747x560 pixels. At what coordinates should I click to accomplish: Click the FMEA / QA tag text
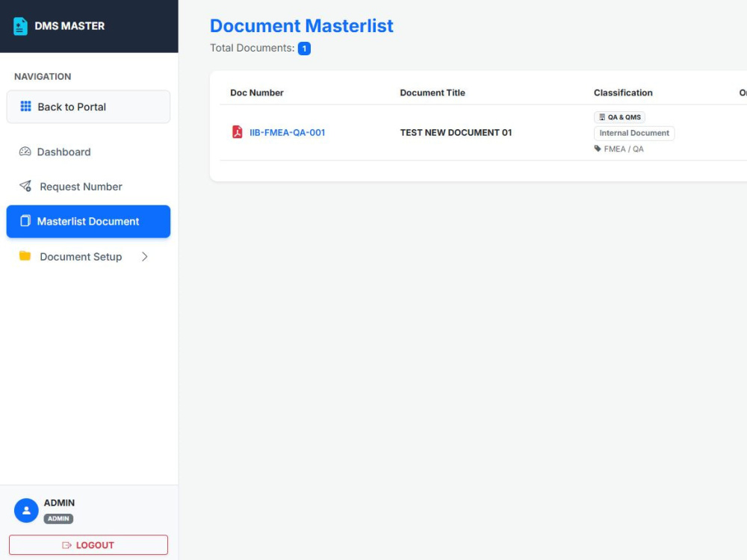[x=624, y=149]
